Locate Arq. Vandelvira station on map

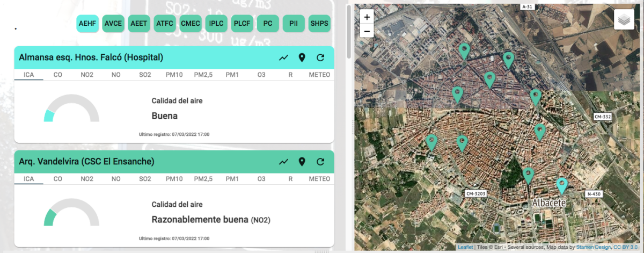coord(302,162)
